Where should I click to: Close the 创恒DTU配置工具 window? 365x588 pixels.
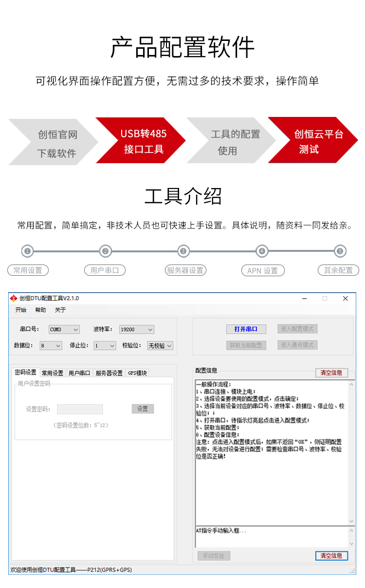(x=346, y=298)
